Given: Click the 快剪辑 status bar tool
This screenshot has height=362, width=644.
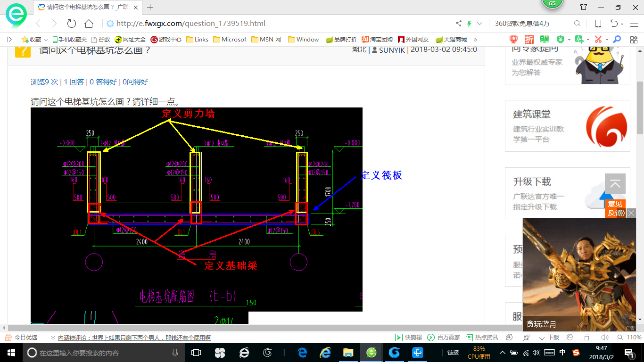Looking at the screenshot, I should click(408, 337).
